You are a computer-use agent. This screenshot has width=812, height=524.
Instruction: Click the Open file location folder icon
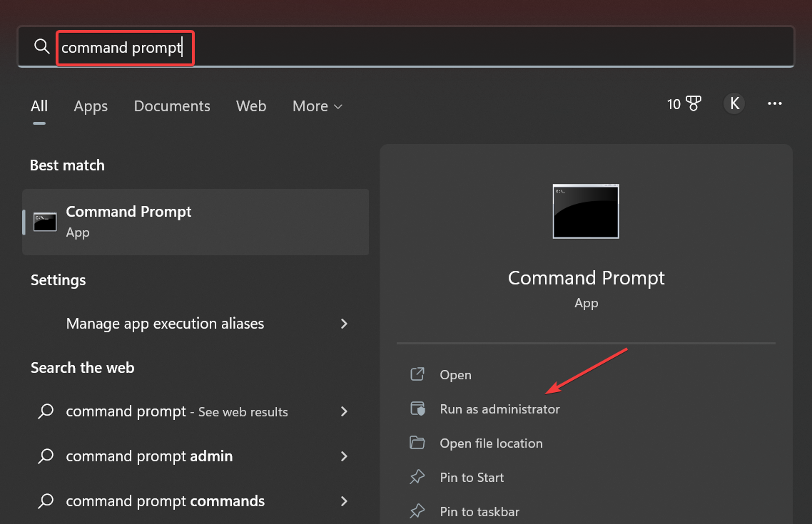tap(417, 443)
